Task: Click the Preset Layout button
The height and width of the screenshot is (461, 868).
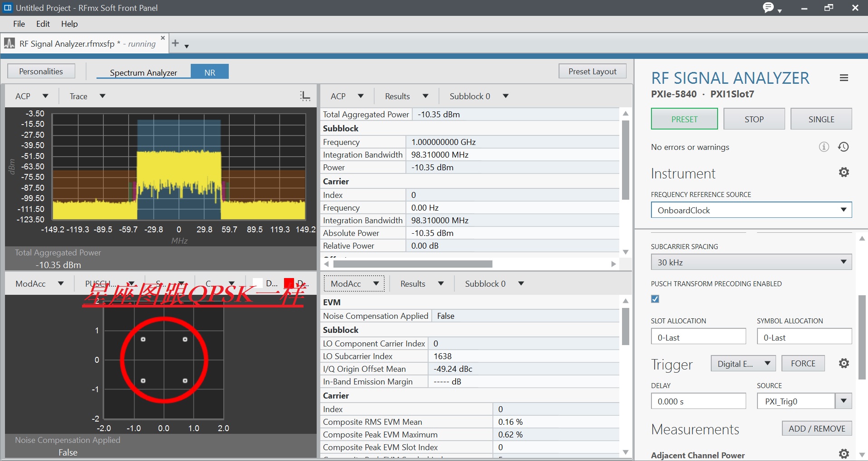Action: click(x=592, y=71)
